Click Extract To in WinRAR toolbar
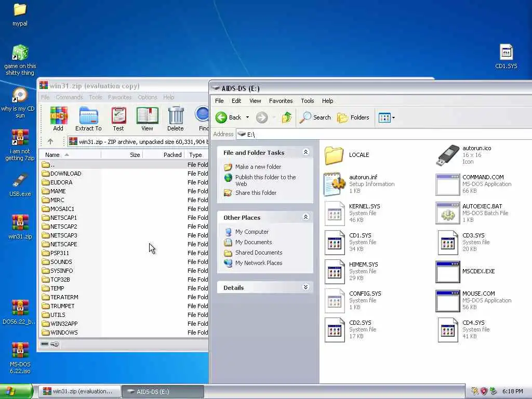532x399 pixels. [x=88, y=119]
